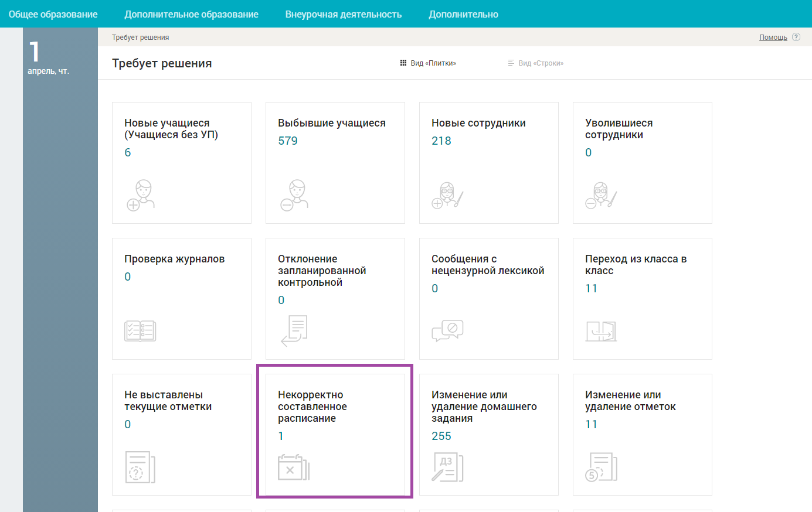Click the count 579 of departed students
The height and width of the screenshot is (512, 812).
[x=288, y=141]
